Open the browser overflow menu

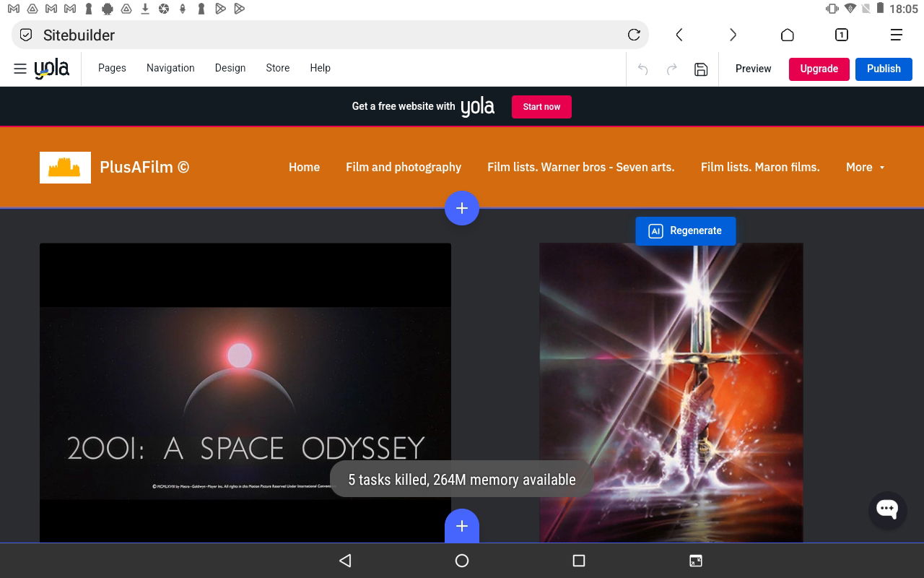pos(896,35)
